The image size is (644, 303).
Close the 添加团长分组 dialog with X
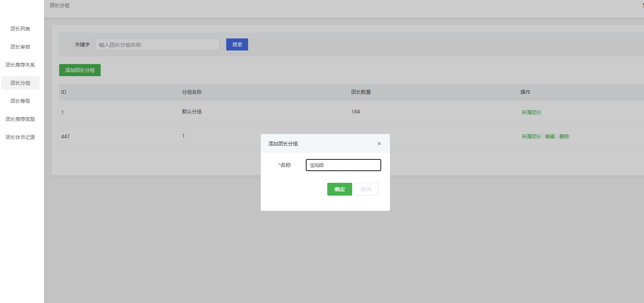379,144
